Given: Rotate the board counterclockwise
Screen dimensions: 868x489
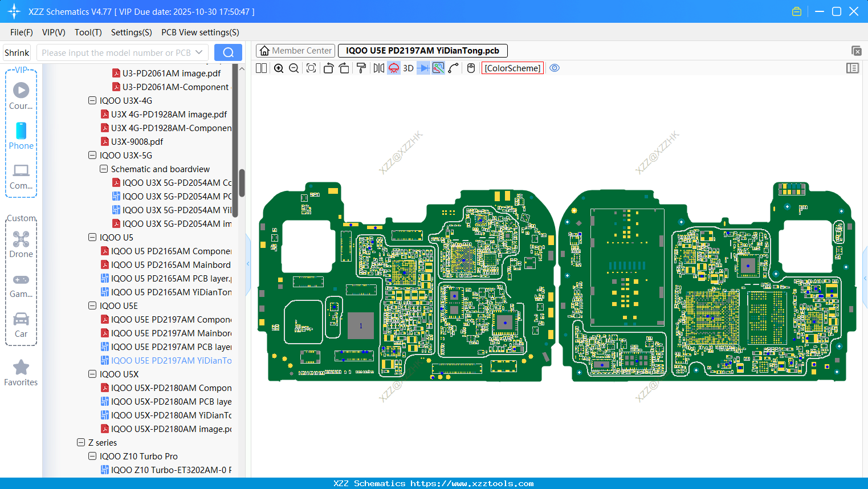Looking at the screenshot, I should click(x=328, y=68).
